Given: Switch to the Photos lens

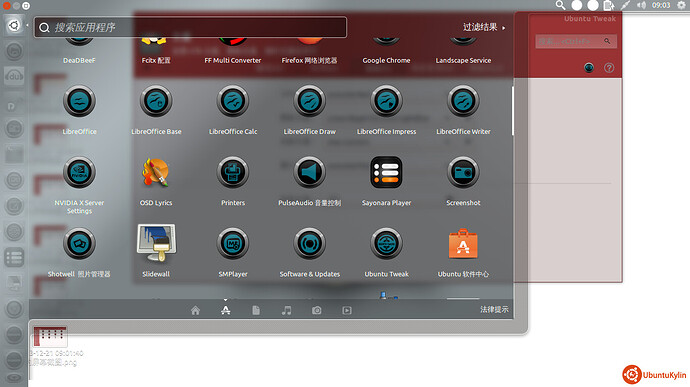Looking at the screenshot, I should (316, 310).
